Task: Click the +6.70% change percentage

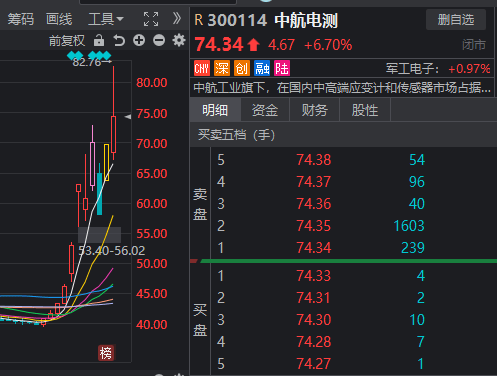Action: pos(328,45)
